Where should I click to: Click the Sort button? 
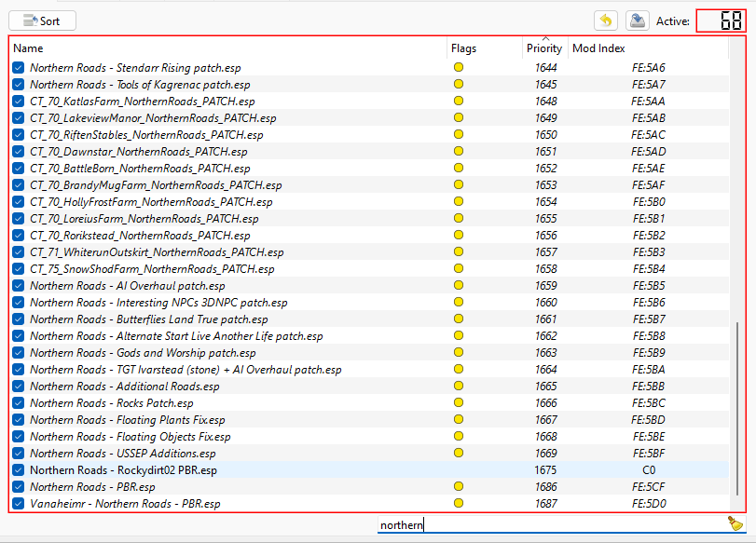click(43, 20)
